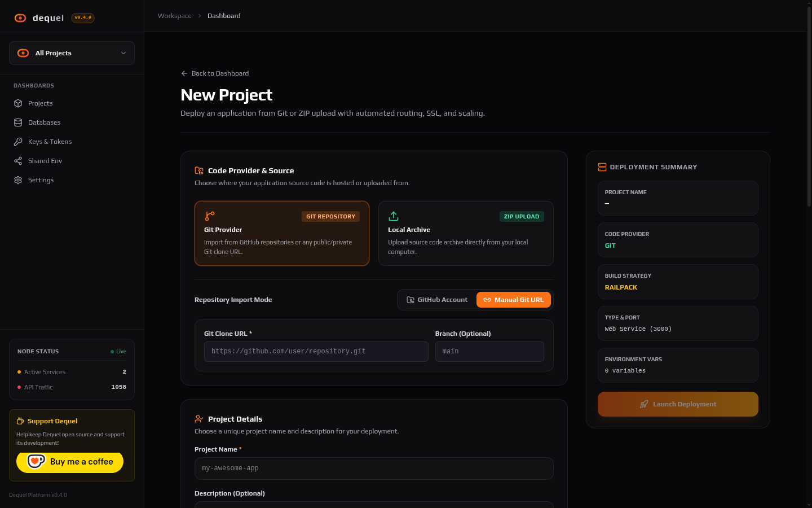Click the heart cup icon on coffee button
The image size is (812, 508).
pos(36,461)
